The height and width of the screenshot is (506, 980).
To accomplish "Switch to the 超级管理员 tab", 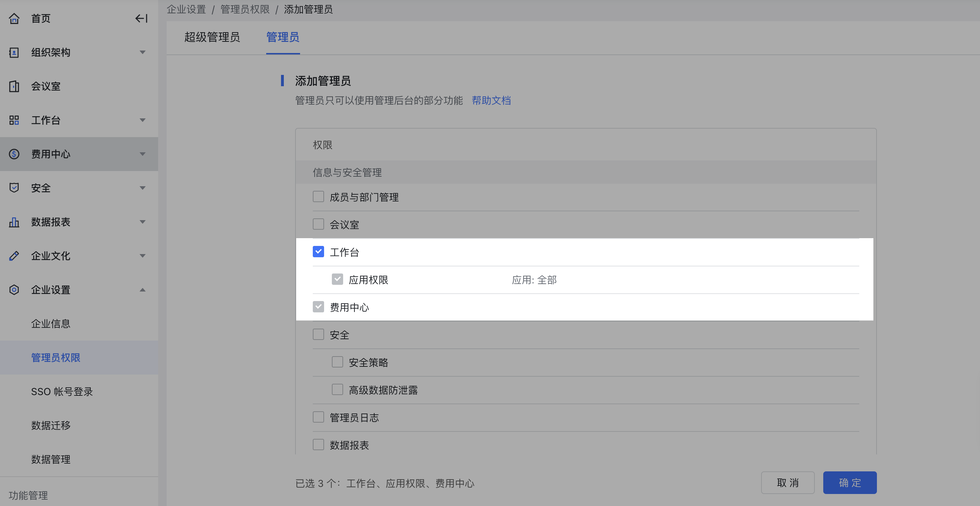I will 212,37.
